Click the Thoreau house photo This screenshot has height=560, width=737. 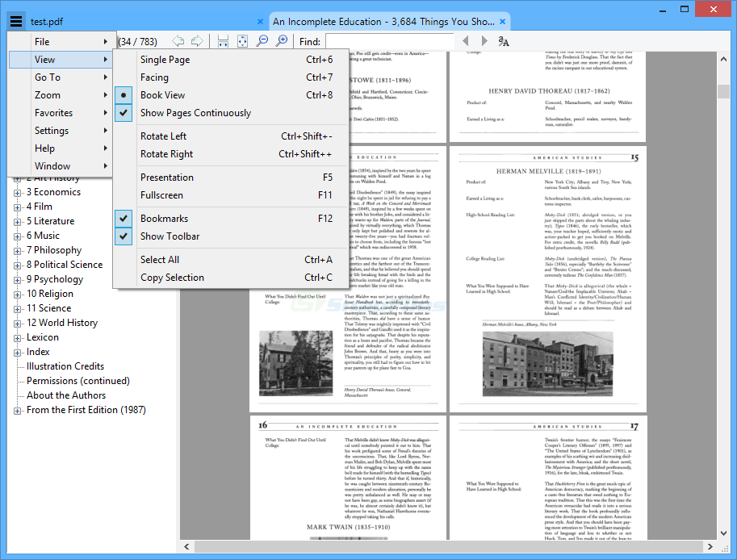(296, 362)
